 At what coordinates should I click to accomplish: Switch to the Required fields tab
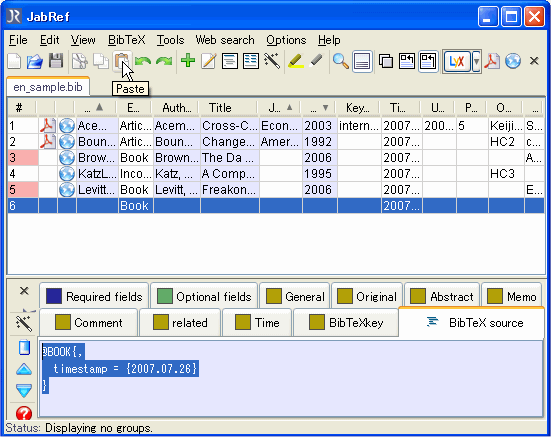[94, 296]
